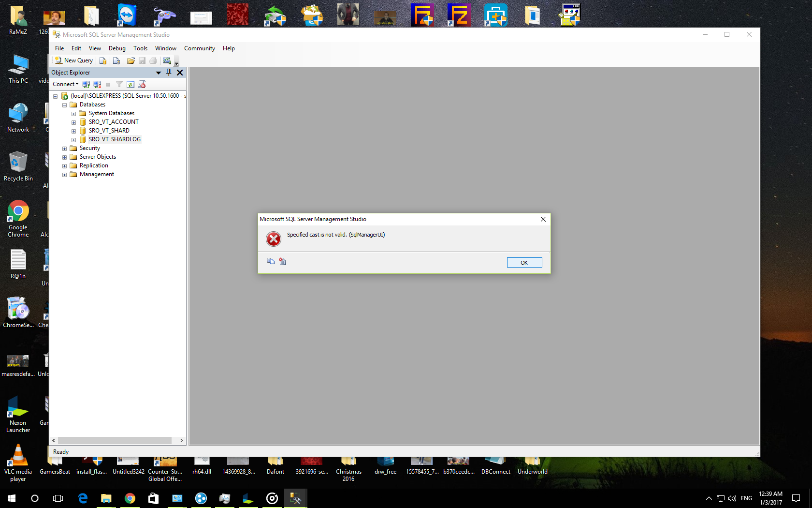
Task: Expand the SRO_VT_SHARDLOG database
Action: (73, 140)
